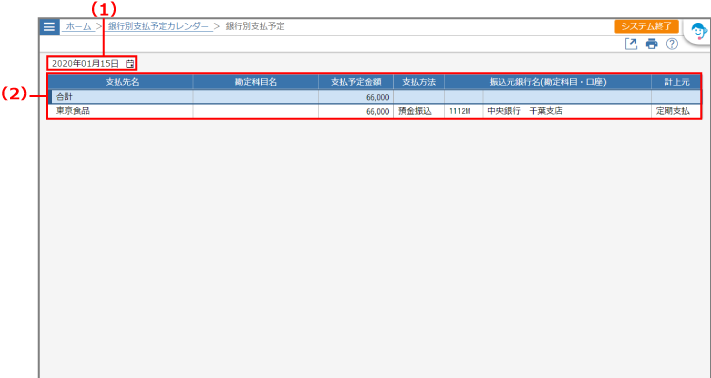Open the hamburger main menu
This screenshot has width=711, height=378.
(x=49, y=27)
